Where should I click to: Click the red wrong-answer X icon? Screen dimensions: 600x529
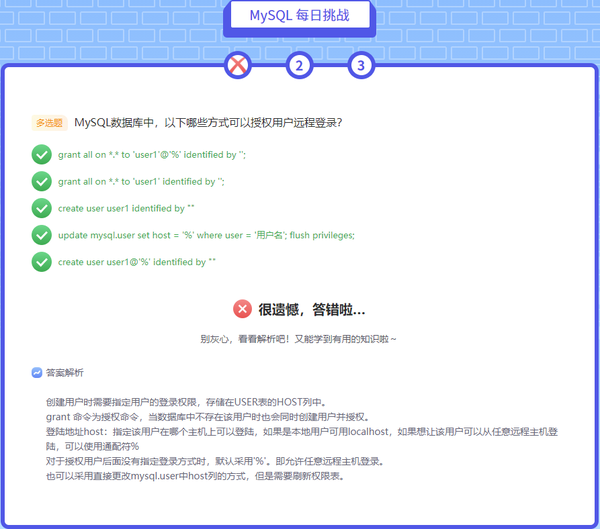(242, 309)
